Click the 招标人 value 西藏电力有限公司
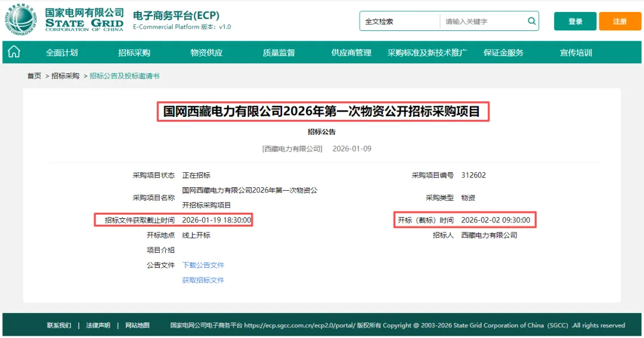Screen dimensions: 644x338 [x=489, y=235]
